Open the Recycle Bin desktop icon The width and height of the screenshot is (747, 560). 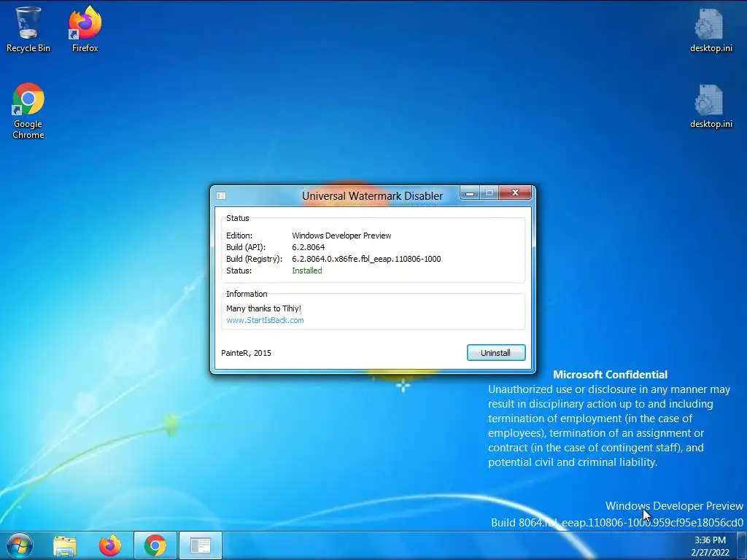[28, 29]
